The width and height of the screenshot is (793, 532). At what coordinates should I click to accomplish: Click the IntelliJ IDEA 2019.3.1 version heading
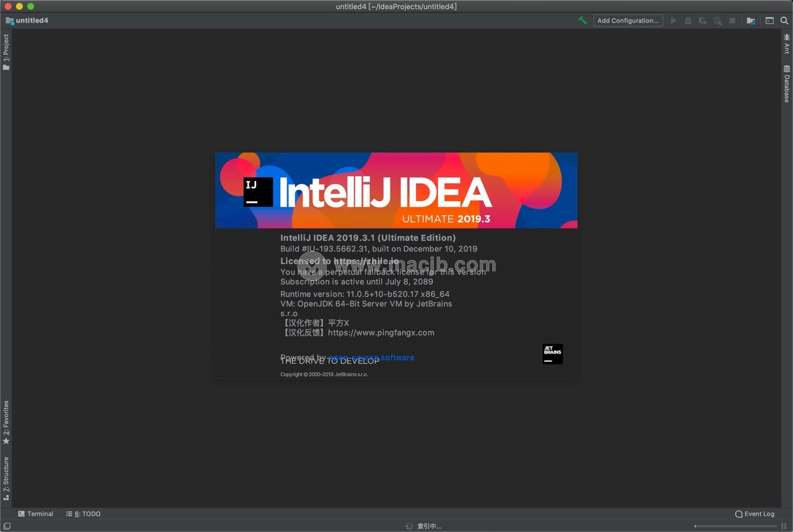(x=368, y=238)
